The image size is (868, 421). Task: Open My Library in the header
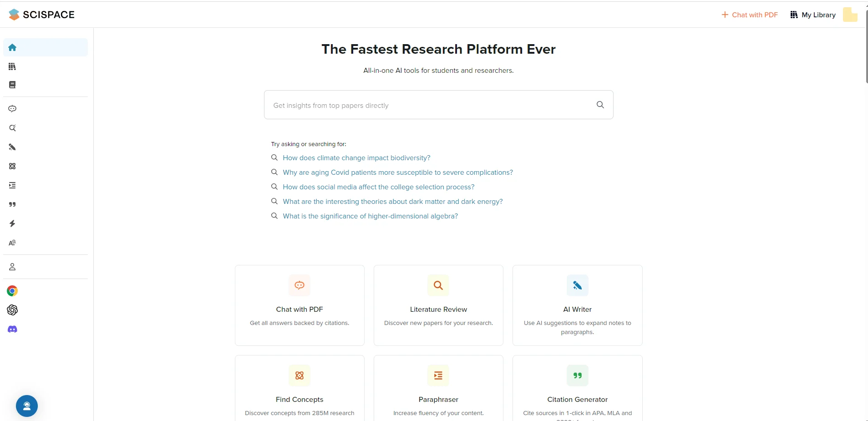tap(813, 15)
